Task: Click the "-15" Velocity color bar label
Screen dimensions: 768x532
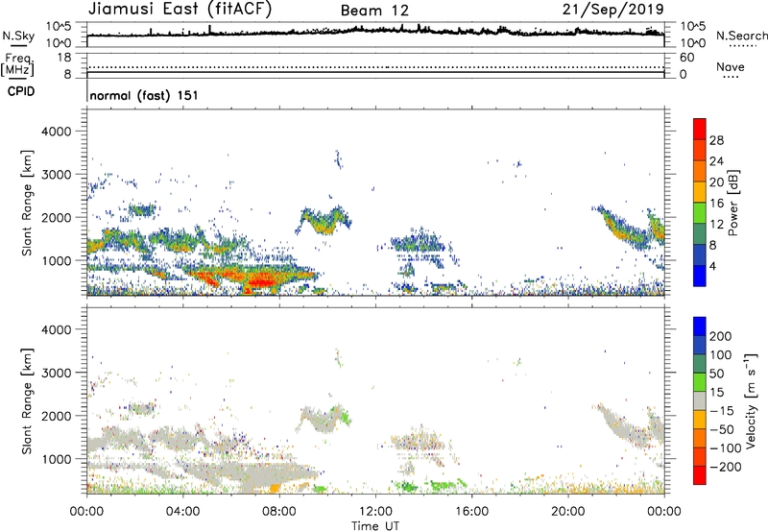Action: (x=722, y=411)
